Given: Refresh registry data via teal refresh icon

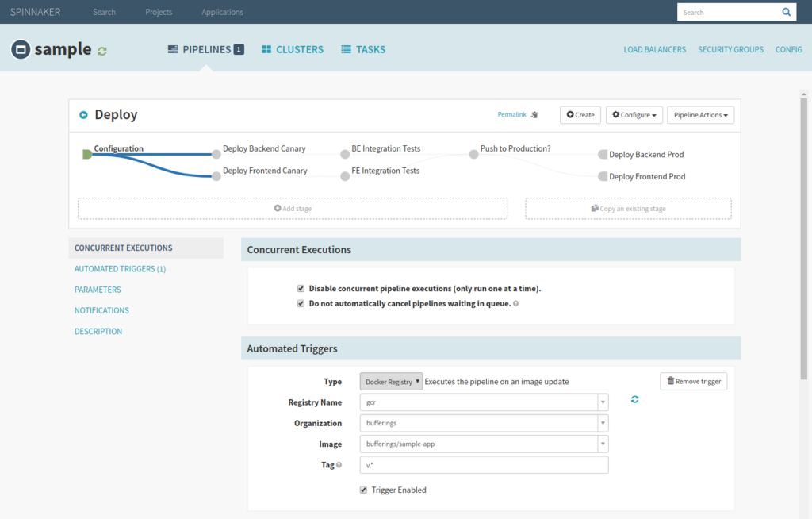Looking at the screenshot, I should pyautogui.click(x=634, y=399).
